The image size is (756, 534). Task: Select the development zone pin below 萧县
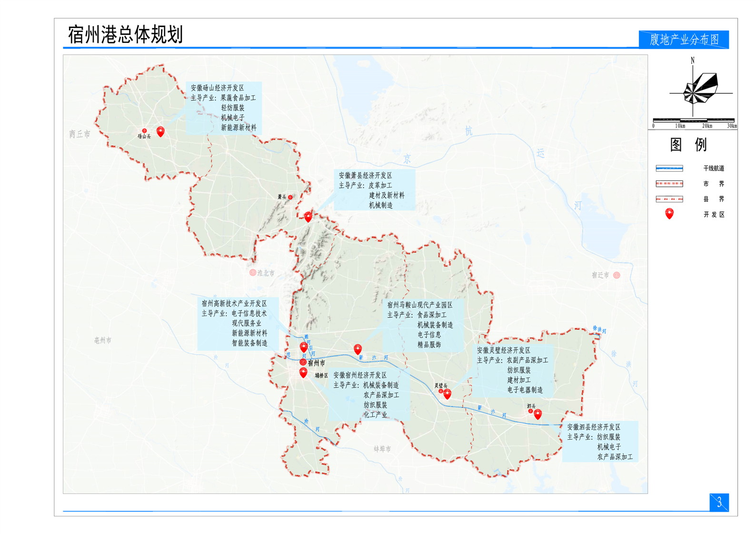click(x=308, y=217)
